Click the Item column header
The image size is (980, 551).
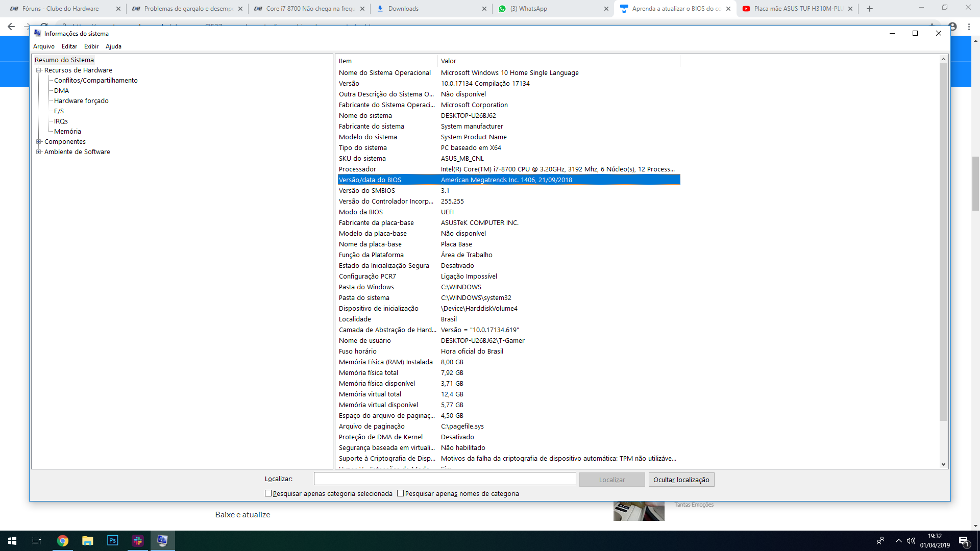click(x=386, y=61)
